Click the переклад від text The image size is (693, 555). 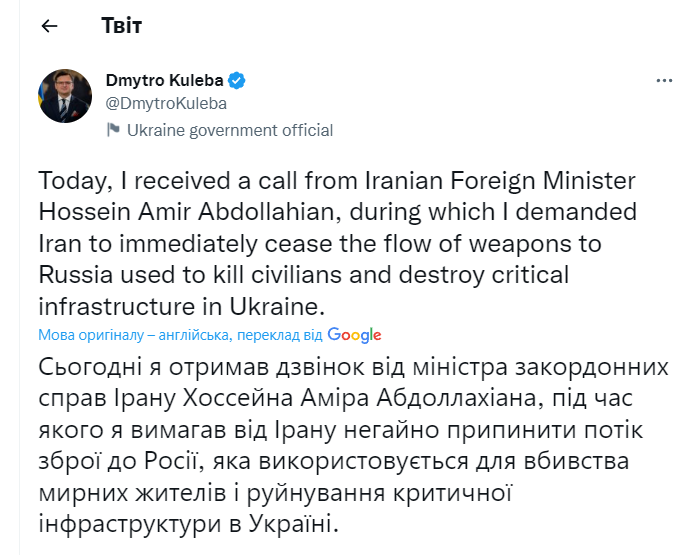(288, 335)
